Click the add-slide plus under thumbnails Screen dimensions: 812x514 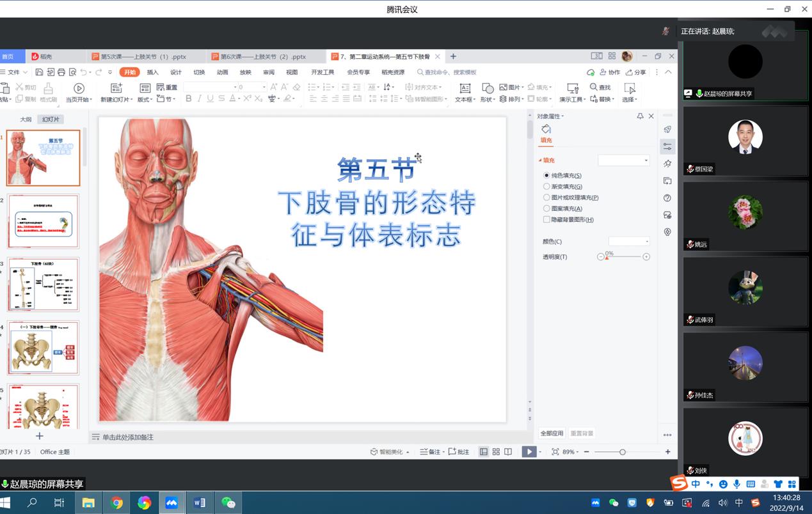40,436
